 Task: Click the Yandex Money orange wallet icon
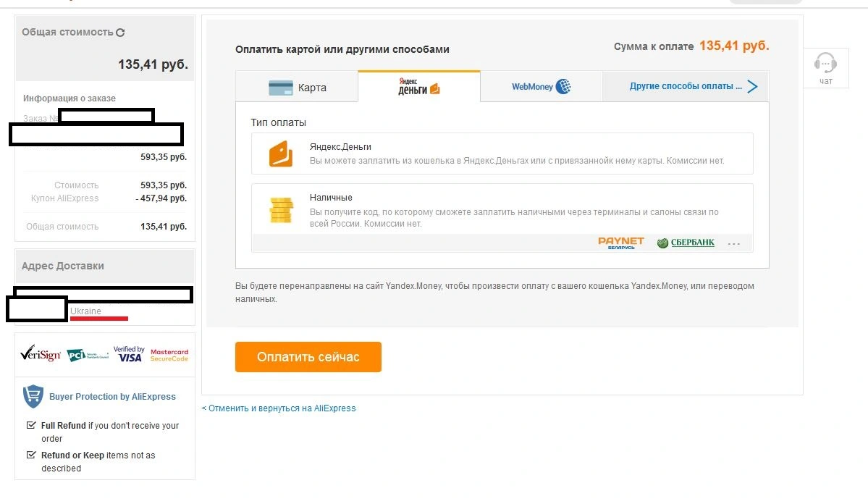pyautogui.click(x=281, y=154)
